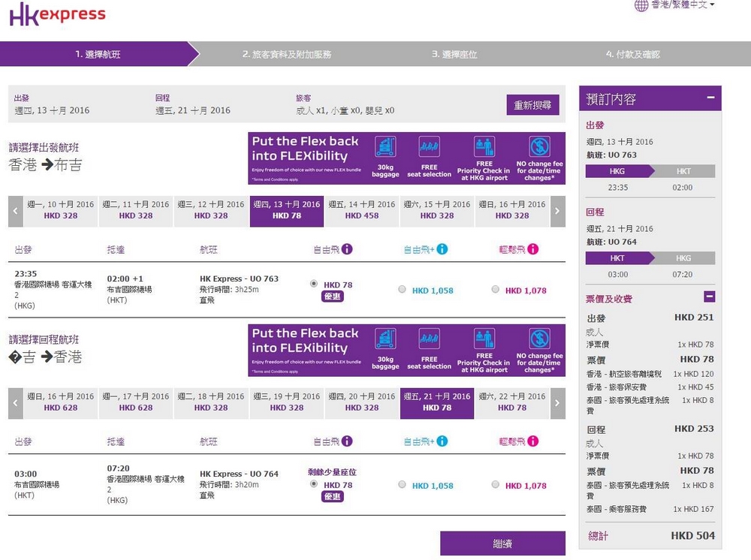The width and height of the screenshot is (751, 560).
Task: Collapse the 票價及收費 fare breakdown section
Action: 710,297
